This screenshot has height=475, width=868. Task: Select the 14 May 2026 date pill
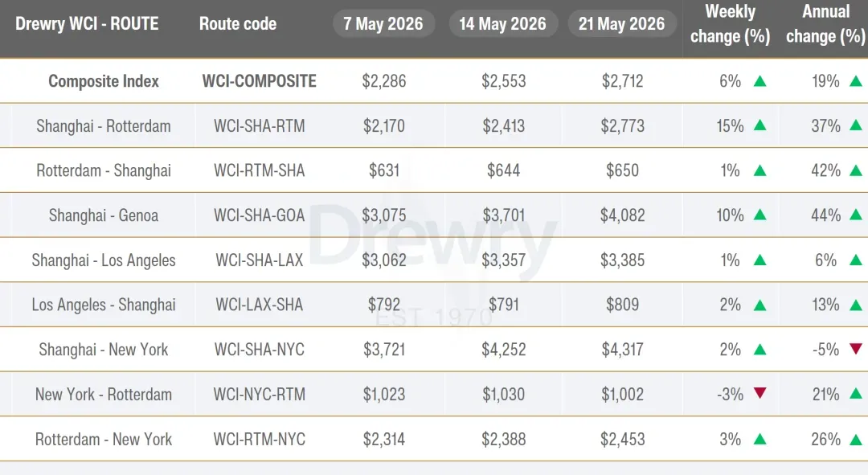(x=502, y=24)
